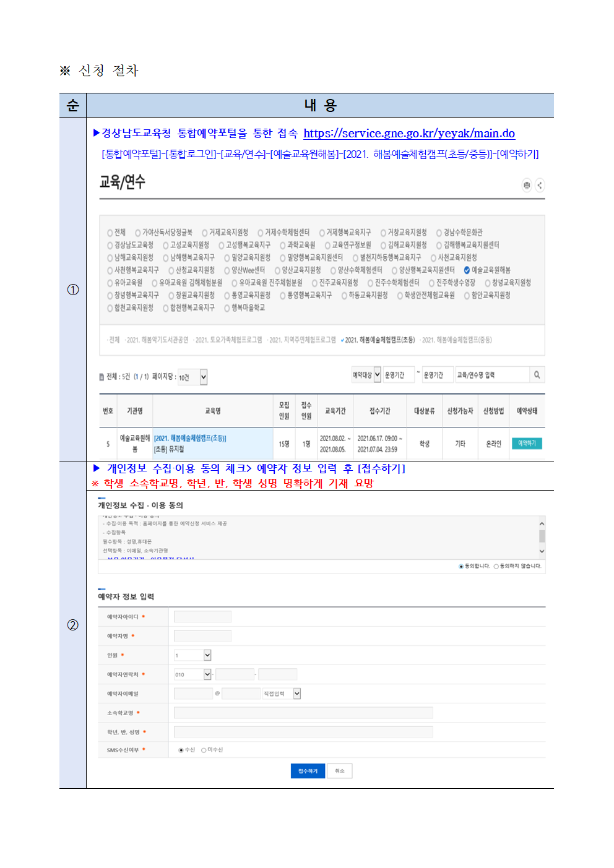Click the 온라인 cell in row 5

(x=493, y=444)
